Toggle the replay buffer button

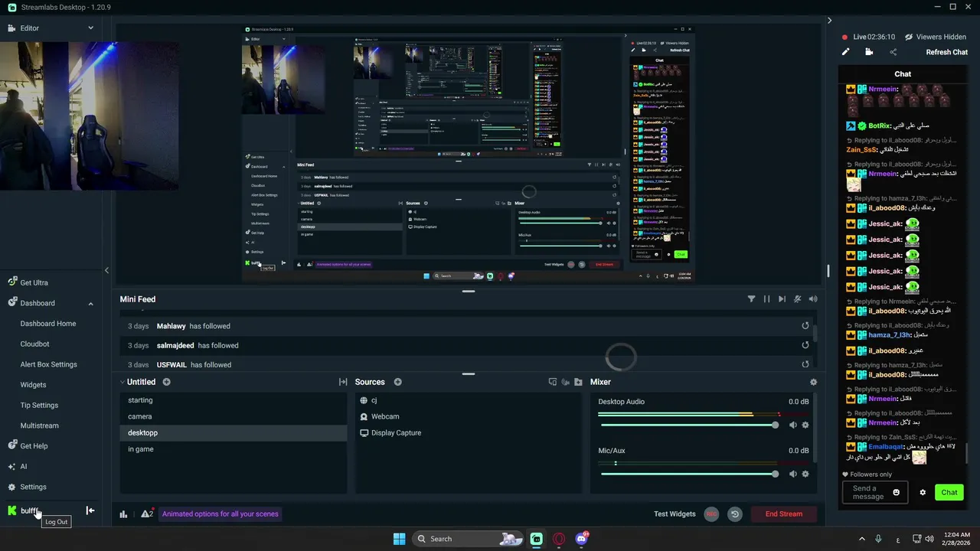[735, 514]
